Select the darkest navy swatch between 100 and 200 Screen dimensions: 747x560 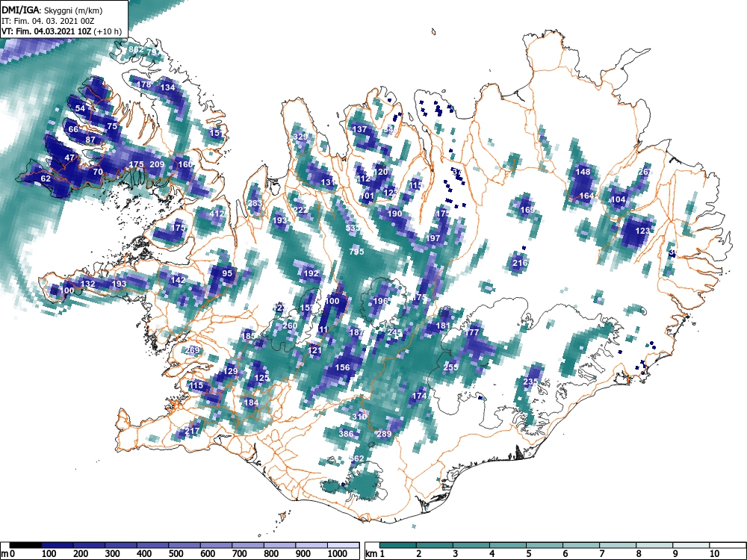(58, 545)
